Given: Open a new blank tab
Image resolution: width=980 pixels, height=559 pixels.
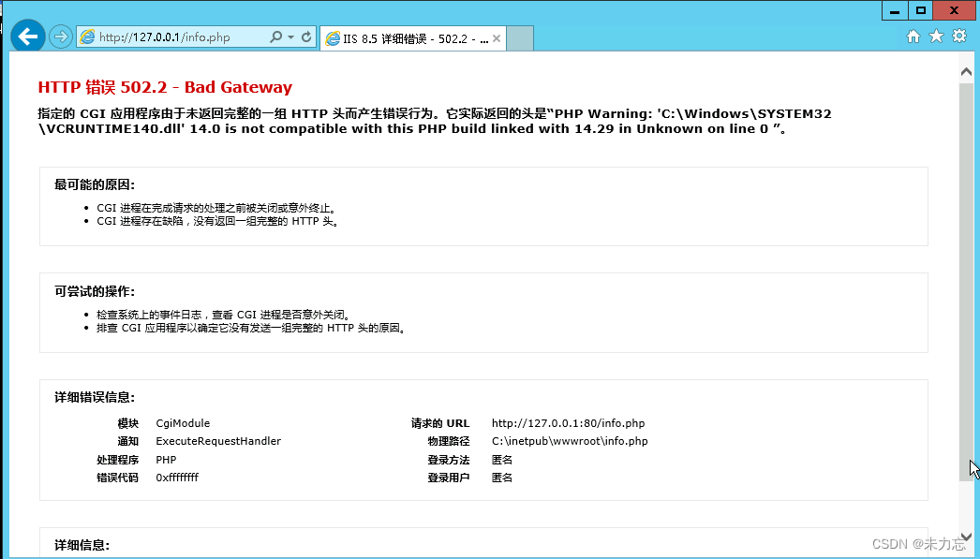Looking at the screenshot, I should point(520,38).
